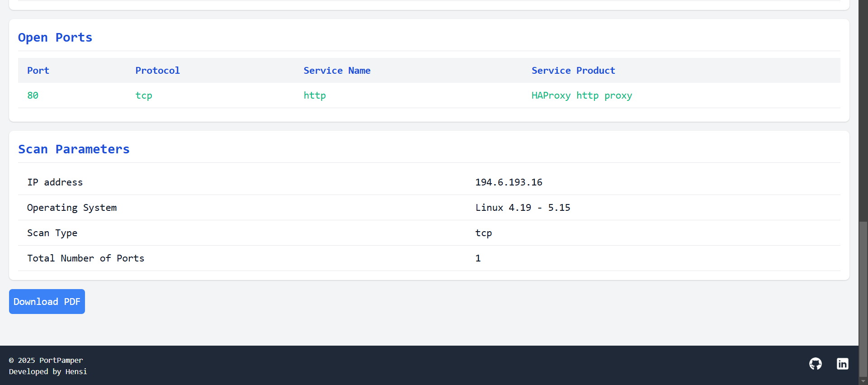Click HAProxy http proxy cell
This screenshot has height=385, width=868.
[x=582, y=95]
